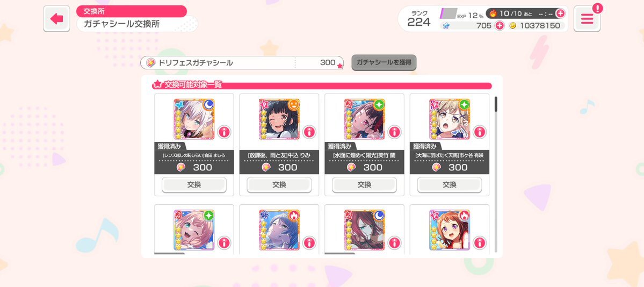Viewport: 644px width, 287px height.
Task: Tap the plus icon next to stars 705
Action: [x=500, y=25]
